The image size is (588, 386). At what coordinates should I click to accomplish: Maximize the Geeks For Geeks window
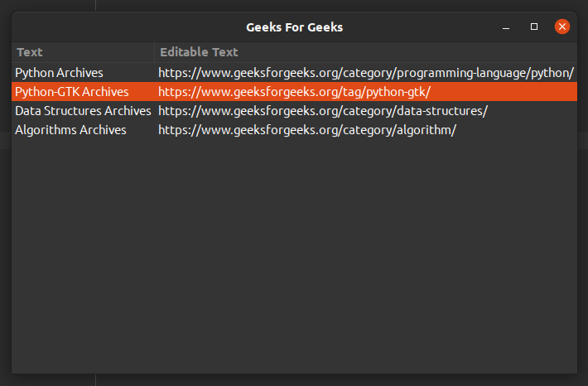coord(534,27)
